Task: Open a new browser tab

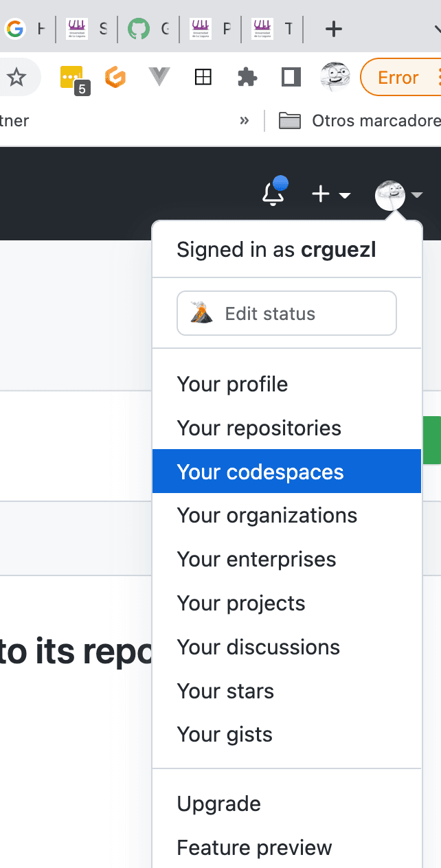Action: tap(333, 29)
